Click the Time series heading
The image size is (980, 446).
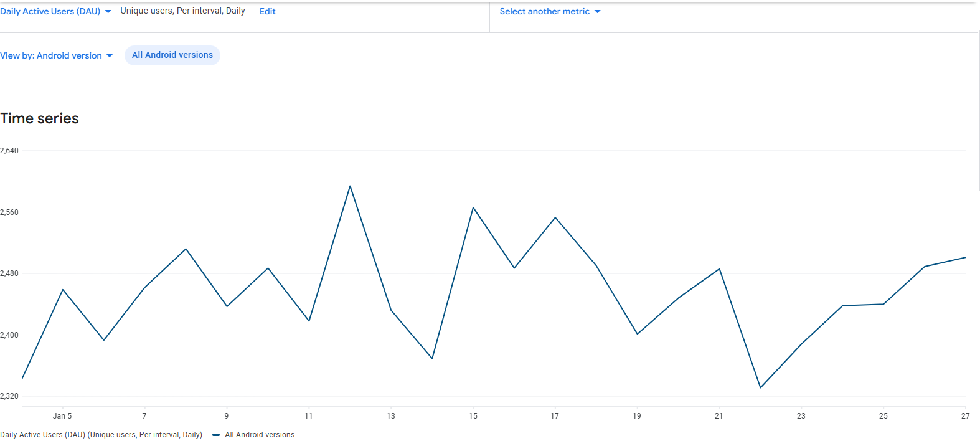click(40, 118)
